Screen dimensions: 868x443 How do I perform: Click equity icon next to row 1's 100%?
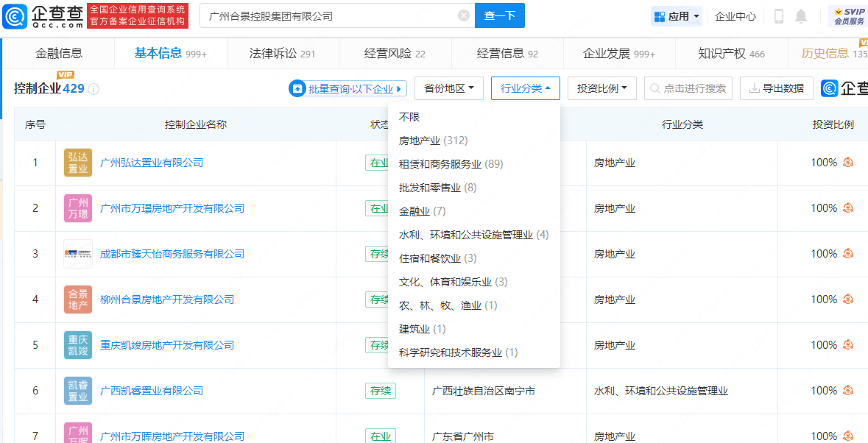pyautogui.click(x=847, y=163)
